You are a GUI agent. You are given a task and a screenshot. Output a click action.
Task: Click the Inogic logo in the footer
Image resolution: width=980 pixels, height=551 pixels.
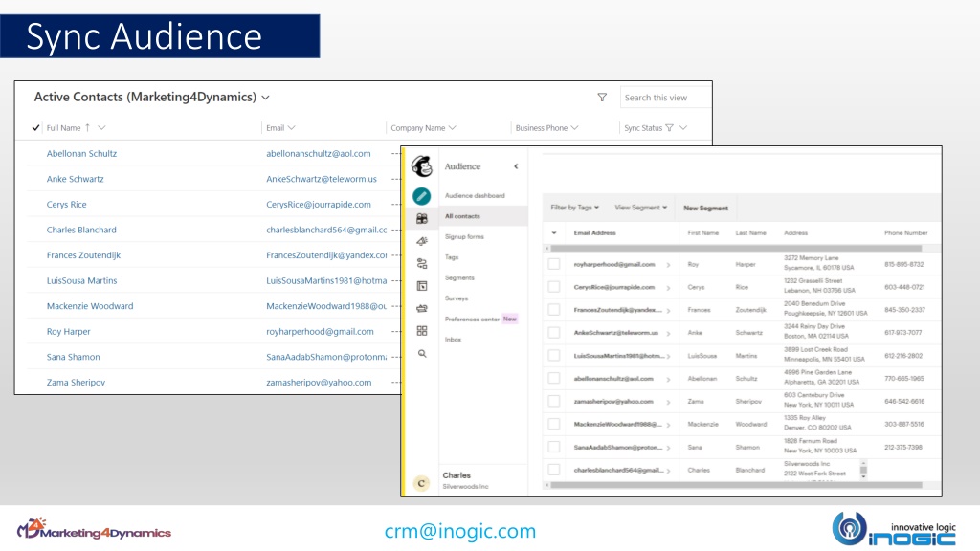tap(894, 528)
